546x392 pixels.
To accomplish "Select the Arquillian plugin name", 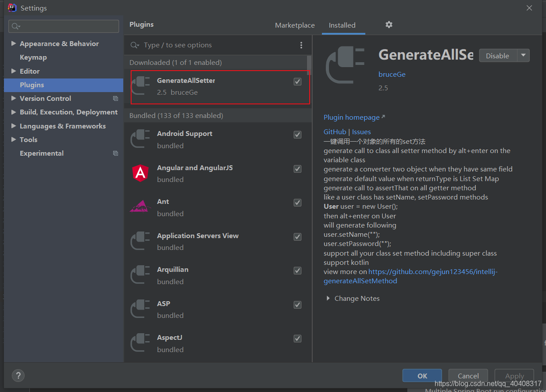I will tap(173, 270).
